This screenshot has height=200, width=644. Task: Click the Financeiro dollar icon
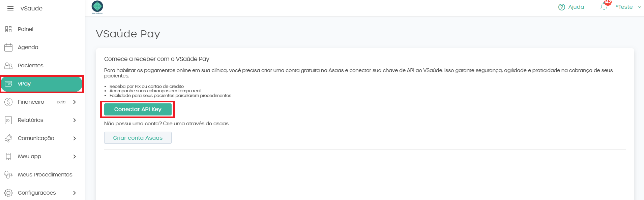pos(8,102)
